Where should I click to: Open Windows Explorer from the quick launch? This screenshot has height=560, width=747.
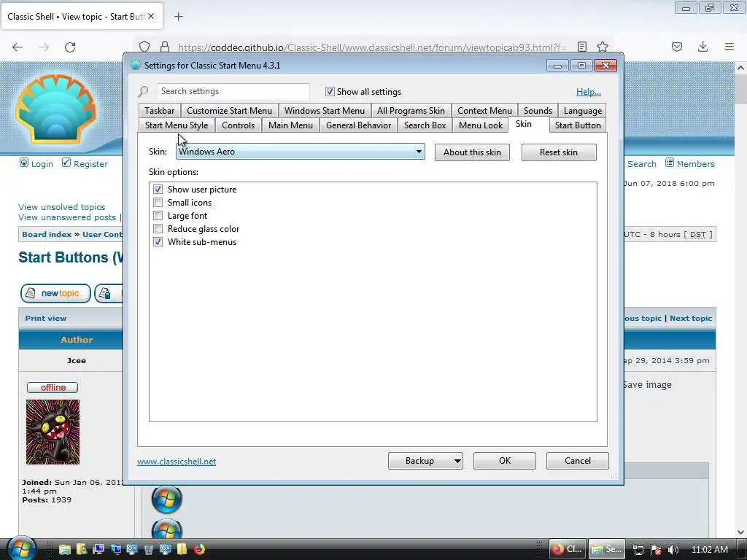pyautogui.click(x=64, y=549)
